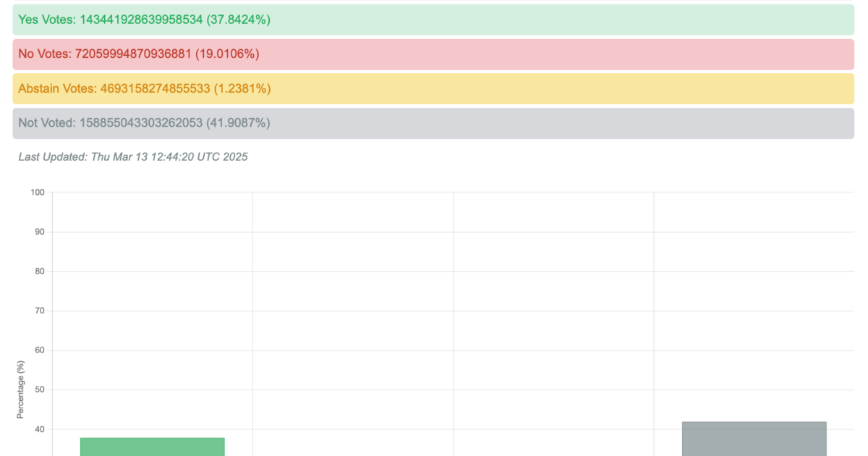The image size is (868, 456).
Task: Click the green Yes bar in chart
Action: 153,447
